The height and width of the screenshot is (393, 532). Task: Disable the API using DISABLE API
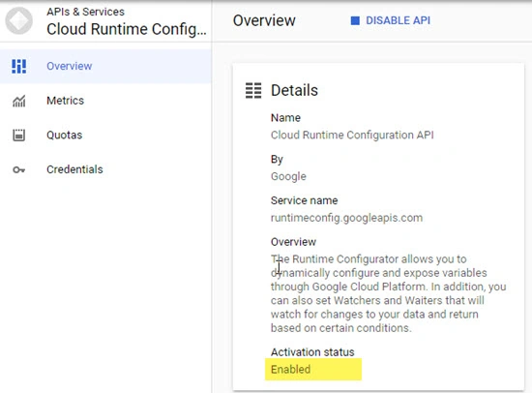(391, 20)
